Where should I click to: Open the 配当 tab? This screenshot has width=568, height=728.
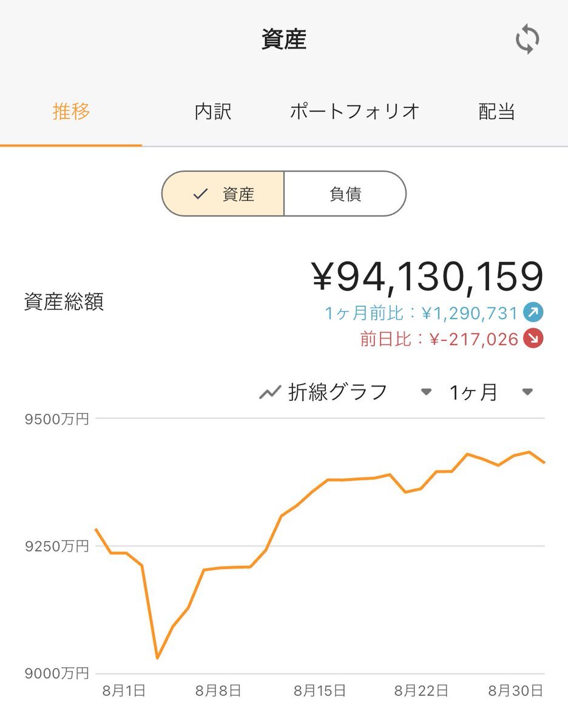click(497, 112)
